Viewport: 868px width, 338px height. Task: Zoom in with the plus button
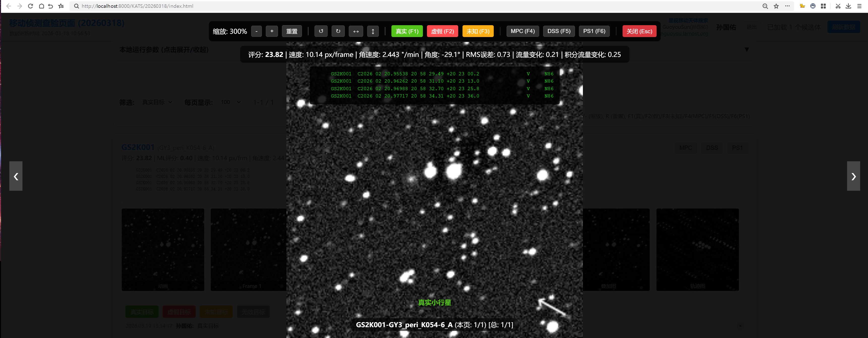coord(272,31)
